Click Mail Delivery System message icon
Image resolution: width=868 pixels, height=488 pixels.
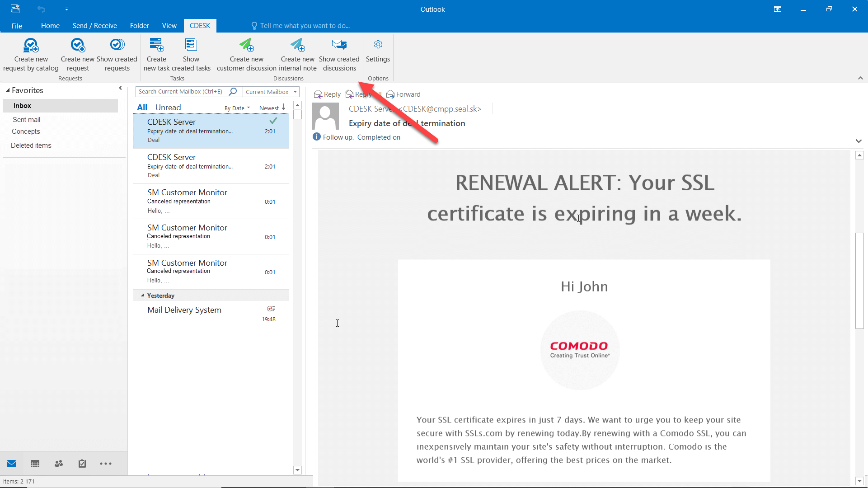click(x=271, y=309)
